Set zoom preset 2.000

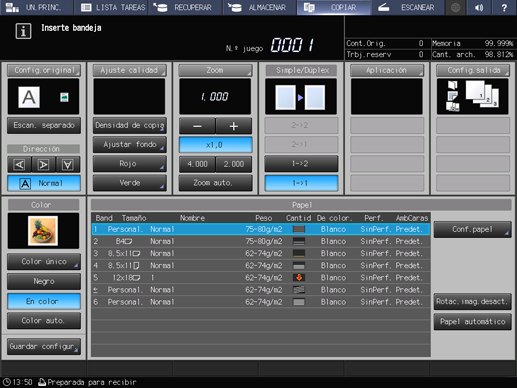[234, 164]
